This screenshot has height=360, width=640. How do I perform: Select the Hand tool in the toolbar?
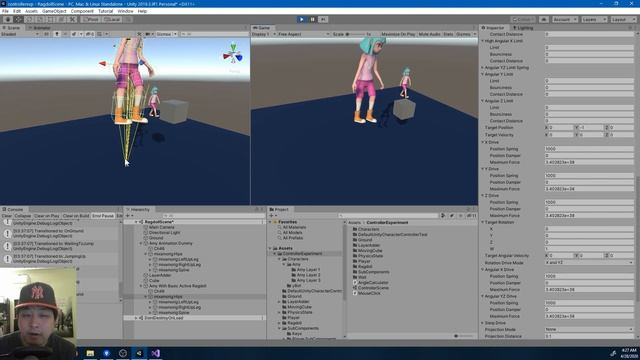pyautogui.click(x=8, y=19)
